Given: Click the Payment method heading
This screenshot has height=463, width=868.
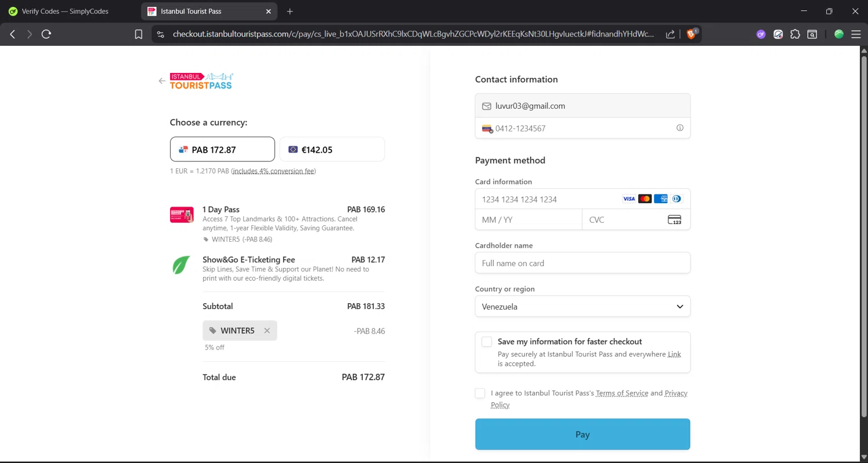Looking at the screenshot, I should point(510,160).
